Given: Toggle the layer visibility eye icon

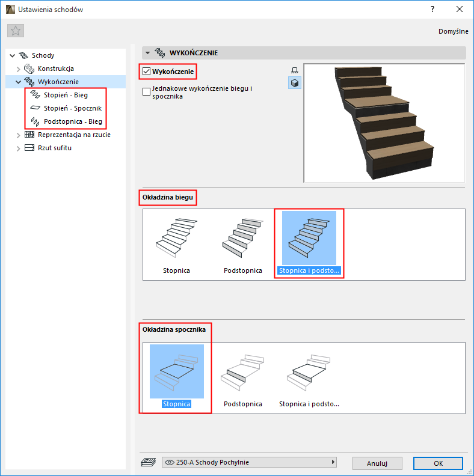Looking at the screenshot, I should tap(169, 462).
